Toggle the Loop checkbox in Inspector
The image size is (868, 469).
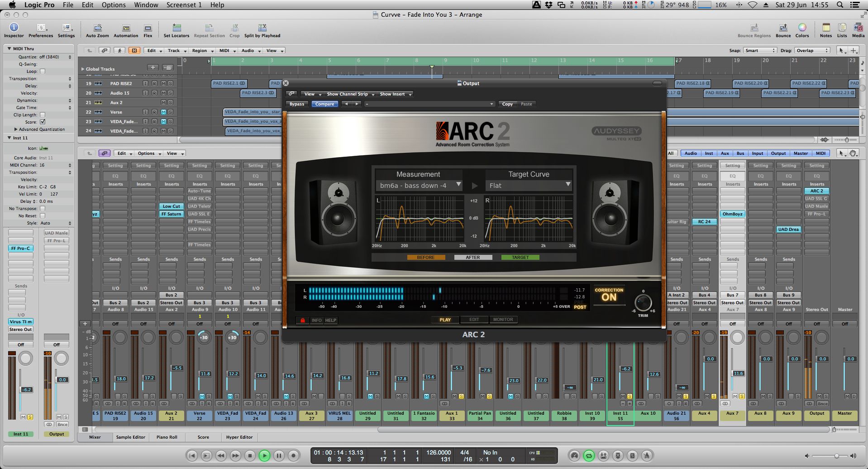pos(43,71)
